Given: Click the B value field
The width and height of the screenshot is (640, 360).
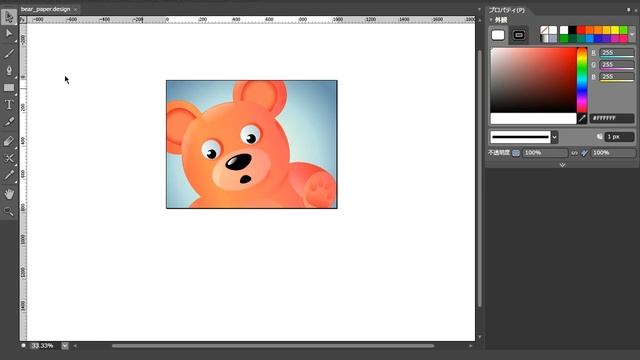Looking at the screenshot, I should (x=616, y=77).
